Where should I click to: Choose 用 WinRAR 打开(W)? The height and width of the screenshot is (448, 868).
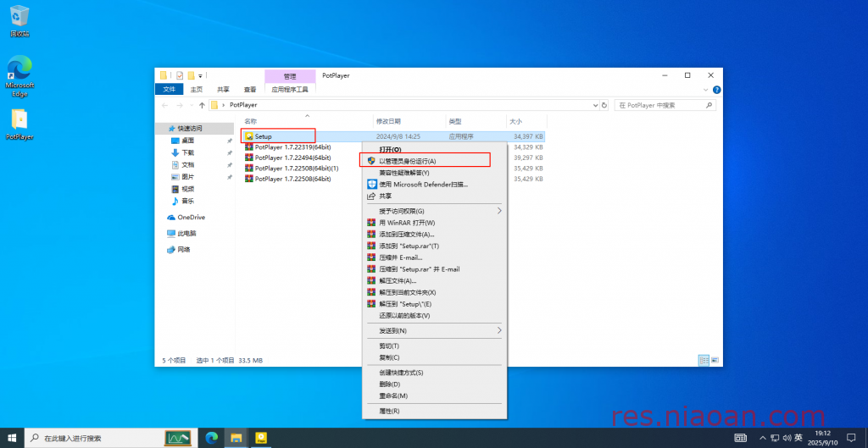pyautogui.click(x=435, y=223)
